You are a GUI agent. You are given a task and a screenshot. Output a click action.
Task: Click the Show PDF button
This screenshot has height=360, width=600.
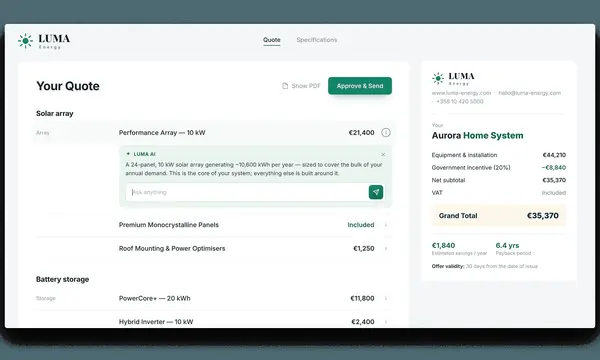[301, 86]
